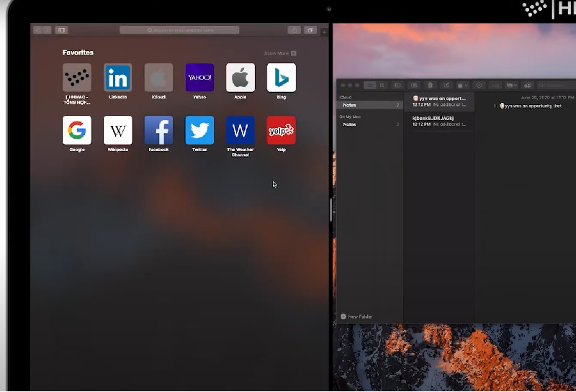Open the lock note dropdown
This screenshot has height=392, width=576.
(x=462, y=86)
